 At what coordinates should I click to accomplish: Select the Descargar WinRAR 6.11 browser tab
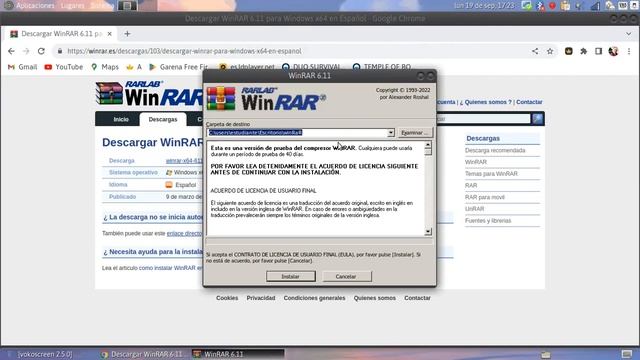[61, 34]
